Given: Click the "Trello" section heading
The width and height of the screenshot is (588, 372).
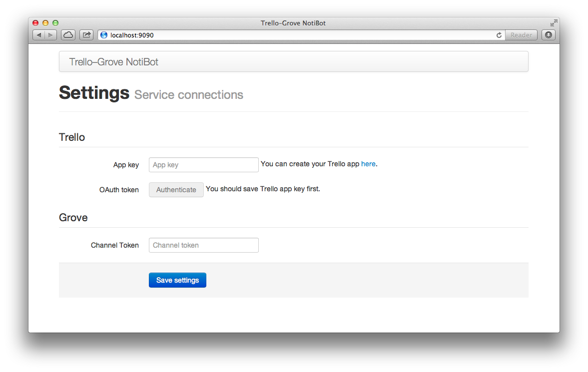Looking at the screenshot, I should pos(72,137).
